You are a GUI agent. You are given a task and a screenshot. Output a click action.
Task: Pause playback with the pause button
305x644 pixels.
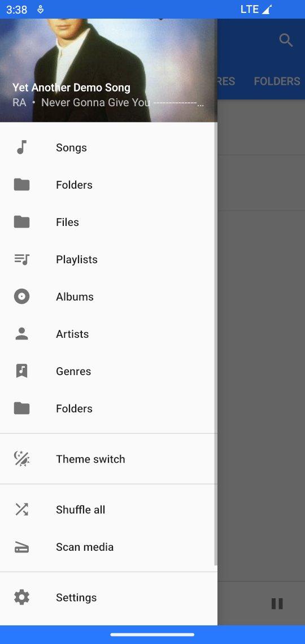click(277, 603)
